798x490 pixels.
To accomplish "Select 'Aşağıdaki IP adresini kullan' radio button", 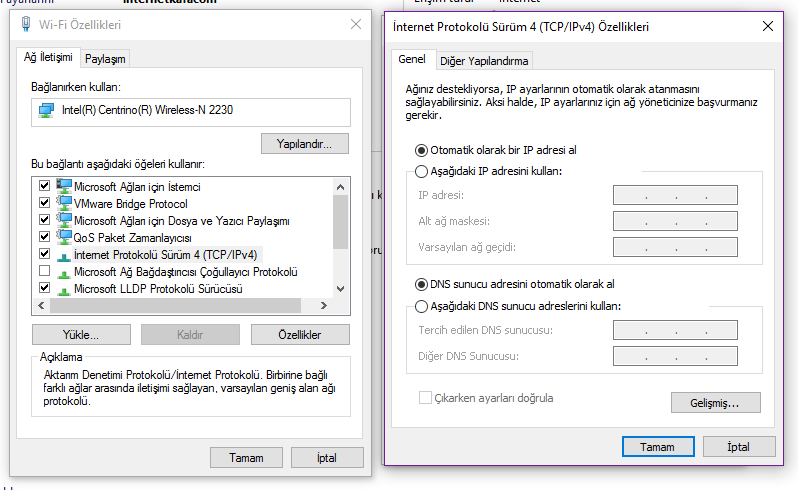I will [x=421, y=171].
